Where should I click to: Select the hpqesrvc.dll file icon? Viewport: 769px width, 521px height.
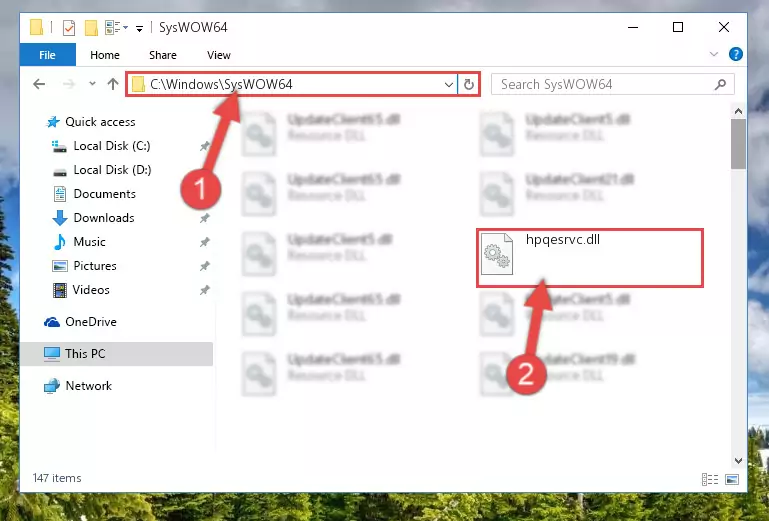(497, 254)
